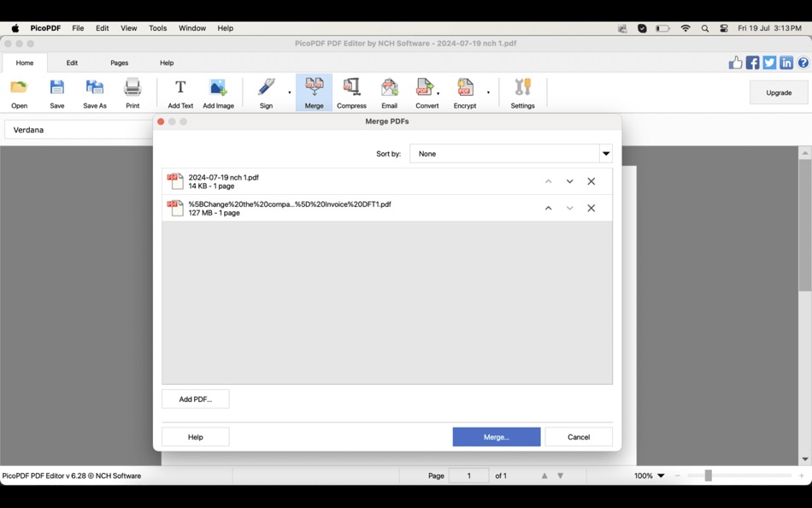Open the View menu
812x508 pixels.
coord(128,28)
